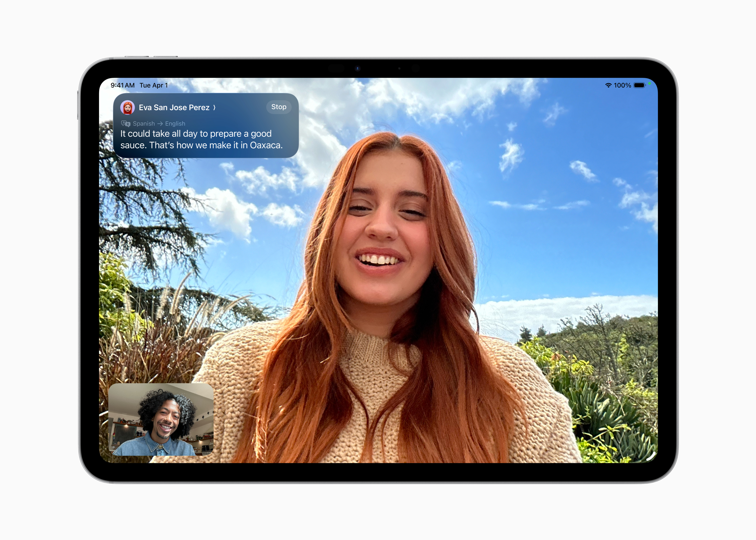Screen dimensions: 756x540
Task: Tap Eva's Memoji avatar
Action: click(x=127, y=108)
